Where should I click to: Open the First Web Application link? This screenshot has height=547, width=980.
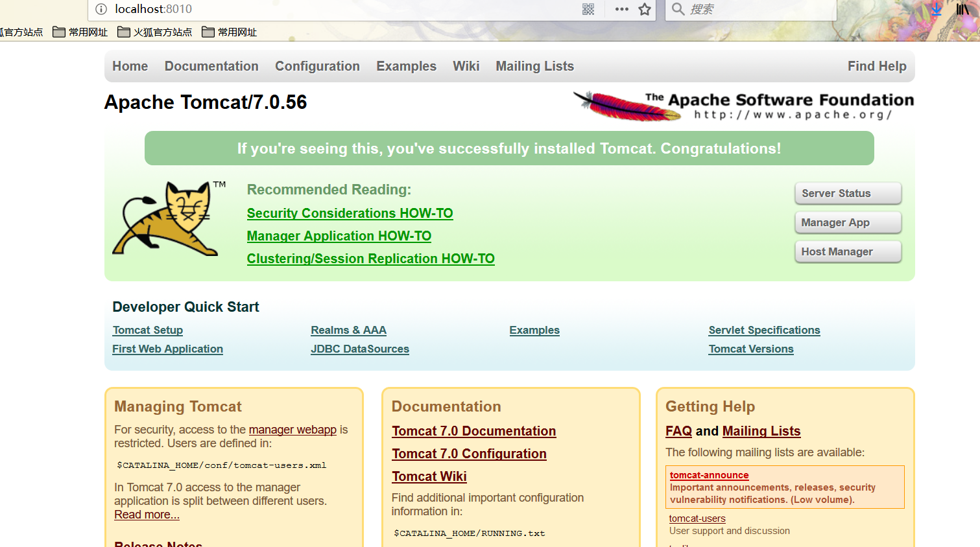click(x=167, y=349)
